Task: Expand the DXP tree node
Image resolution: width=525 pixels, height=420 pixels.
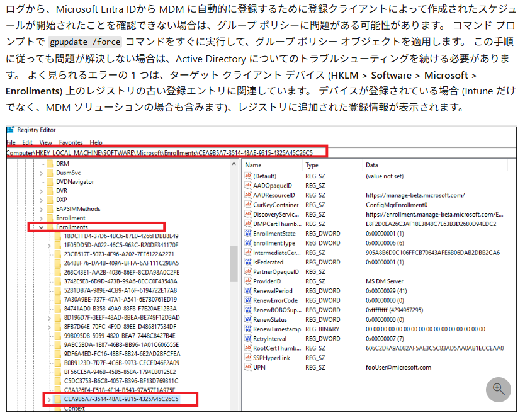Action: [41, 200]
